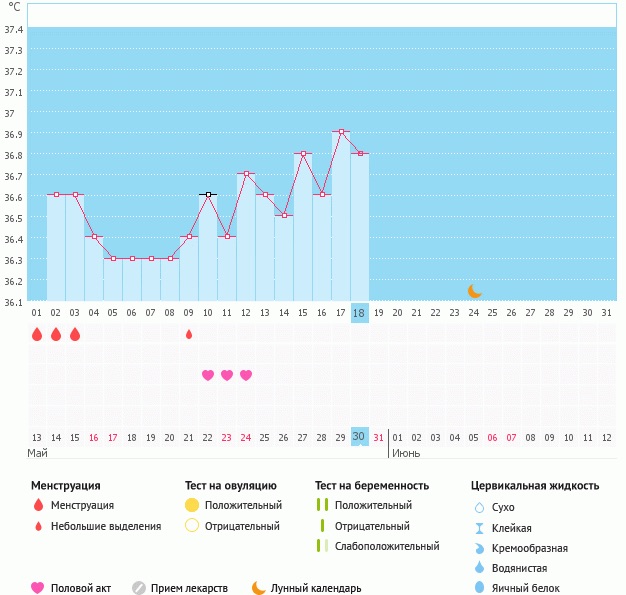Click the Сухо outlined drop icon
The width and height of the screenshot is (626, 595).
click(x=479, y=508)
